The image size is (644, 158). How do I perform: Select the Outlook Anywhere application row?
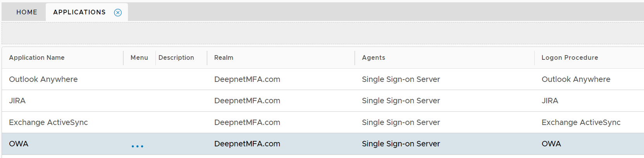click(43, 79)
